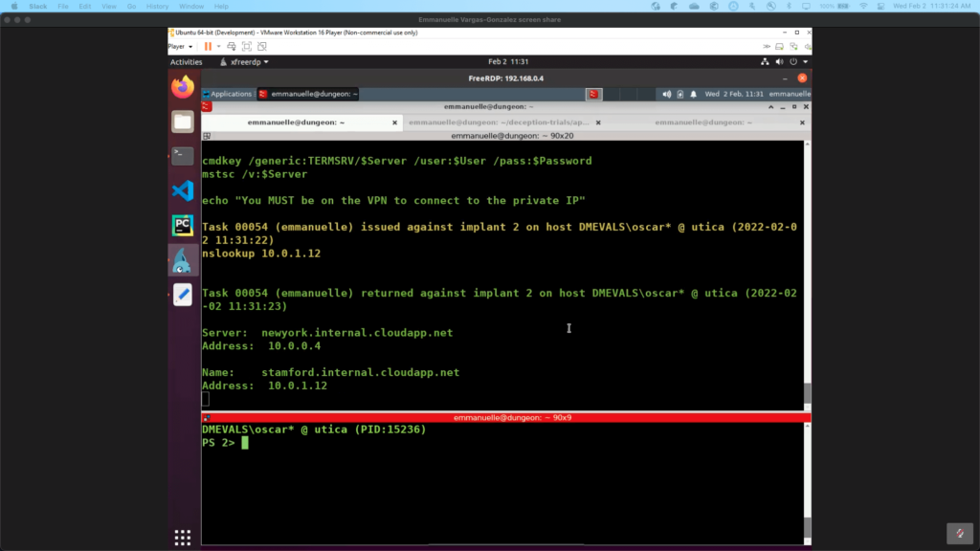Image resolution: width=980 pixels, height=551 pixels.
Task: Switch to the deception-trials terminal tab
Action: click(x=497, y=122)
